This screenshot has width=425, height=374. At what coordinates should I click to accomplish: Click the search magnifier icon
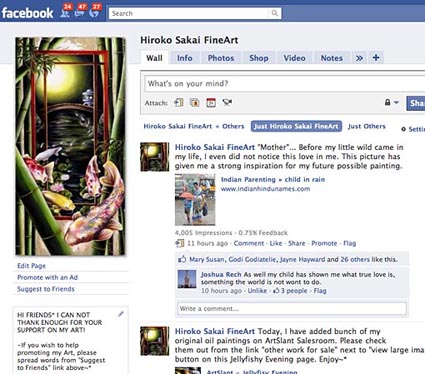[274, 13]
